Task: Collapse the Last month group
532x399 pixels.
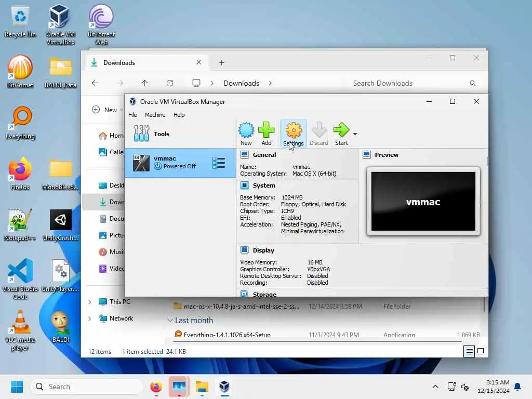Action: (x=170, y=320)
